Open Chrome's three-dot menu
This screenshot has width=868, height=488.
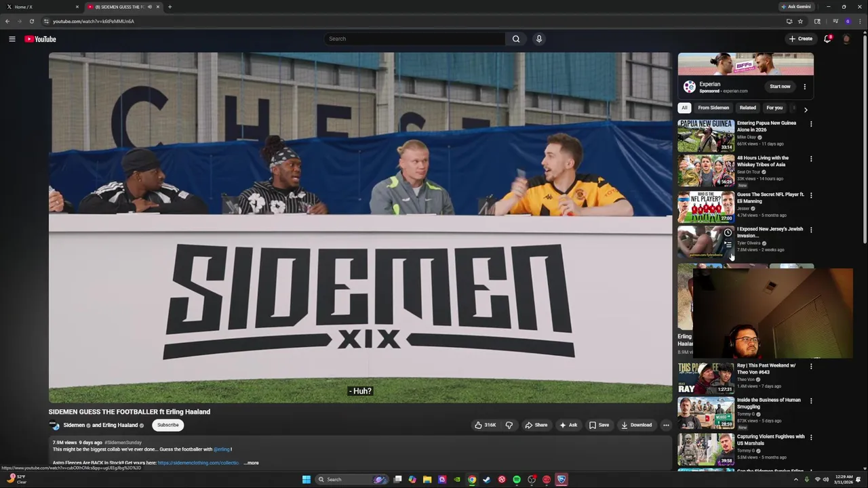click(x=859, y=21)
